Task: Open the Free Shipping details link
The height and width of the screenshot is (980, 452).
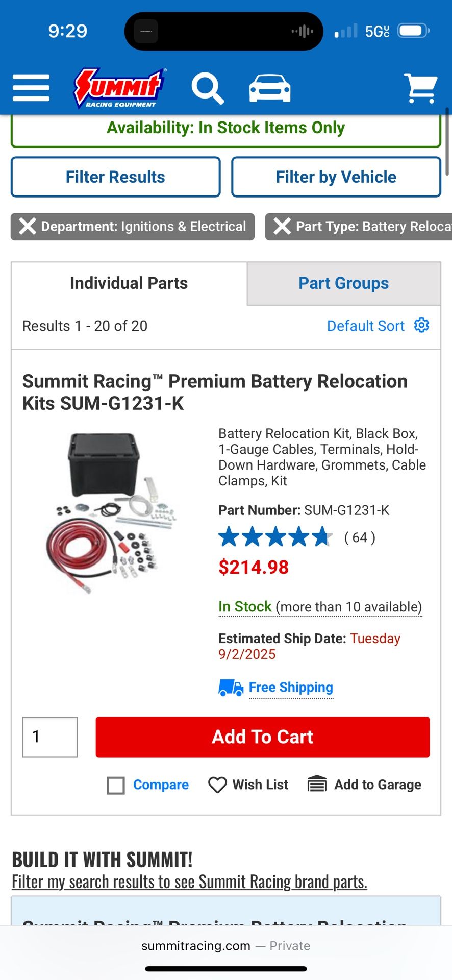Action: pos(291,688)
